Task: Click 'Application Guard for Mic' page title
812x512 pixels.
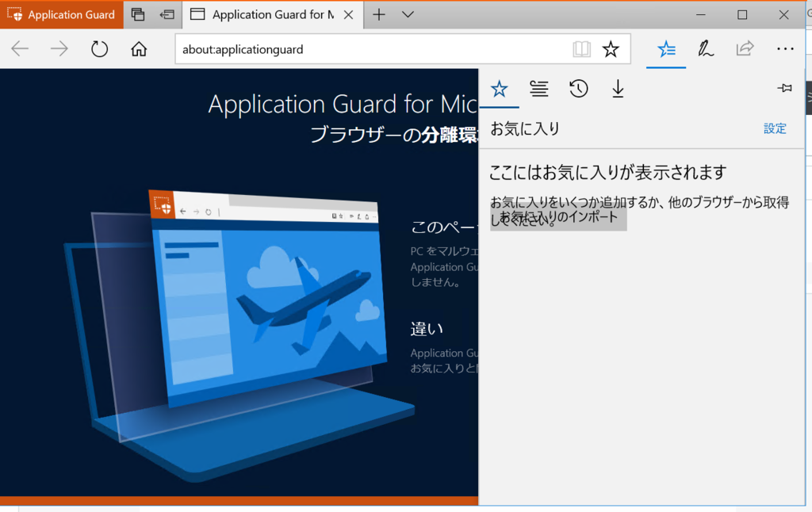Action: tap(343, 104)
